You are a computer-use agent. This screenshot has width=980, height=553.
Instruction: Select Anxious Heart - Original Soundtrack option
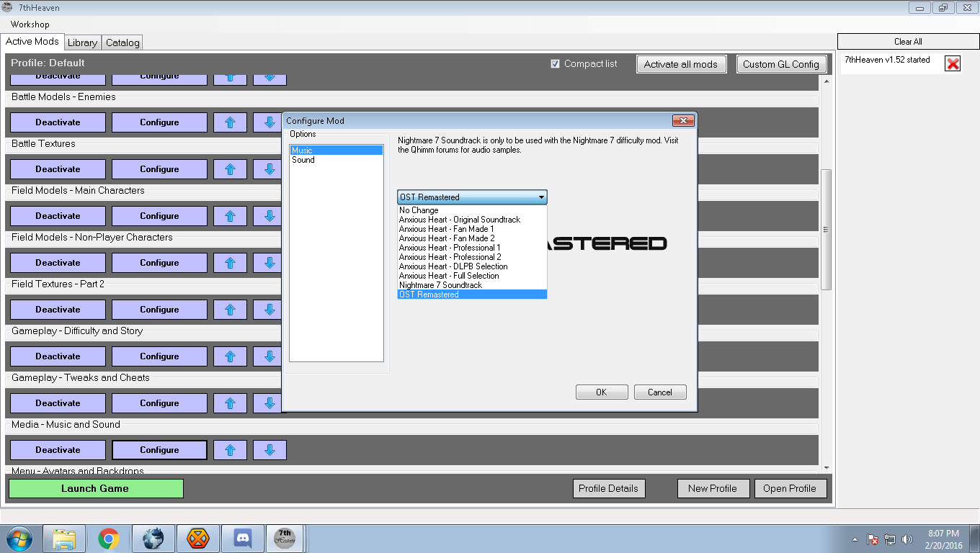point(472,220)
